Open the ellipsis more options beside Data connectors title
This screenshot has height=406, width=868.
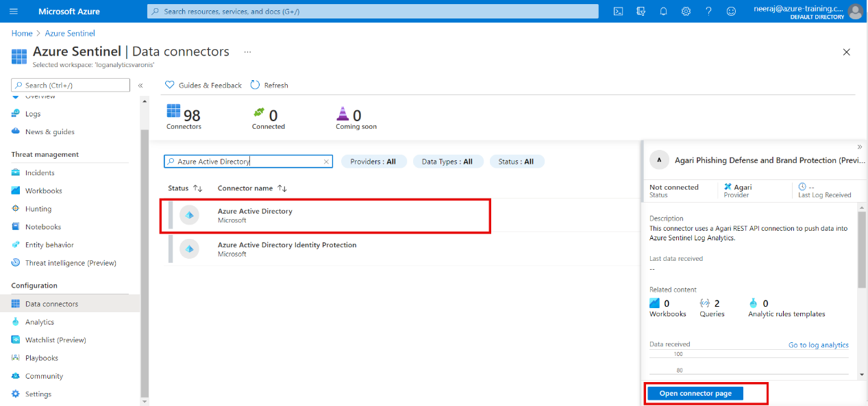tap(247, 51)
